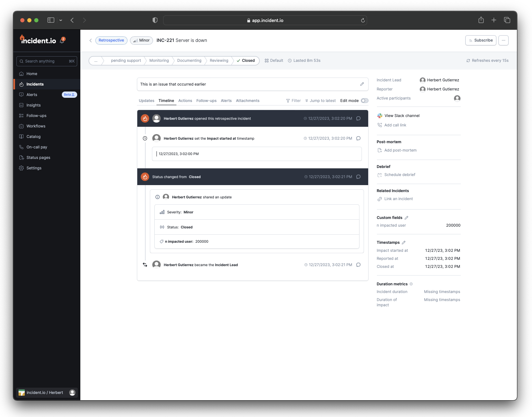The height and width of the screenshot is (417, 532).
Task: Click Add post-mortem
Action: [x=397, y=150]
